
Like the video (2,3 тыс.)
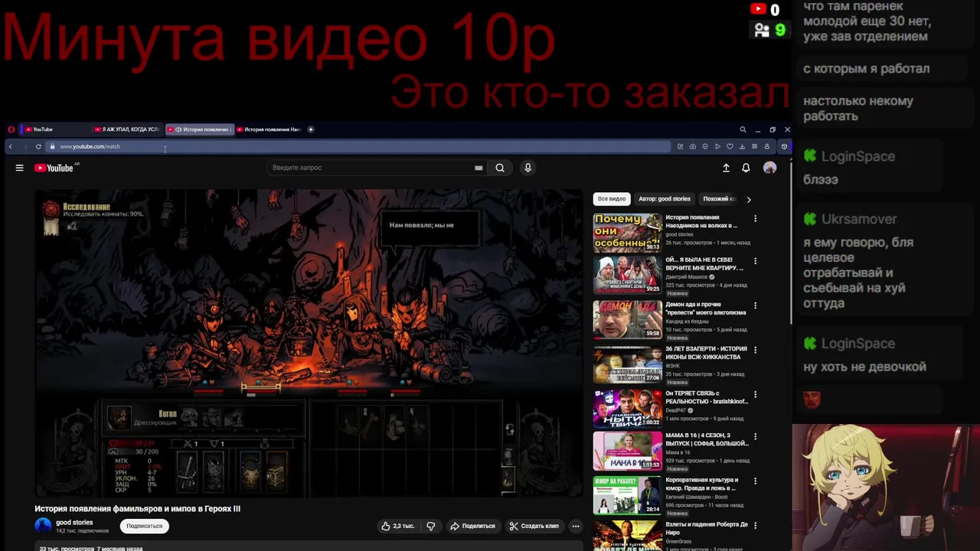click(x=397, y=526)
